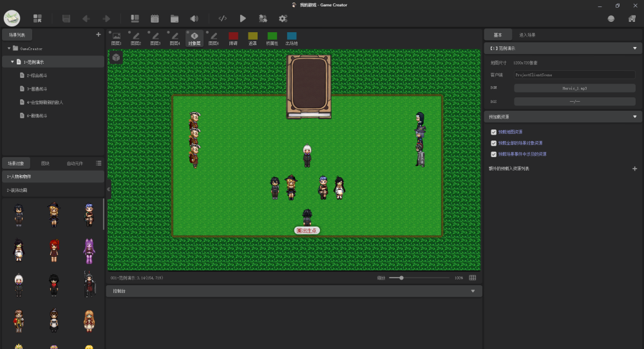Image resolution: width=644 pixels, height=349 pixels.
Task: Switch to the 图块 tab
Action: [45, 163]
